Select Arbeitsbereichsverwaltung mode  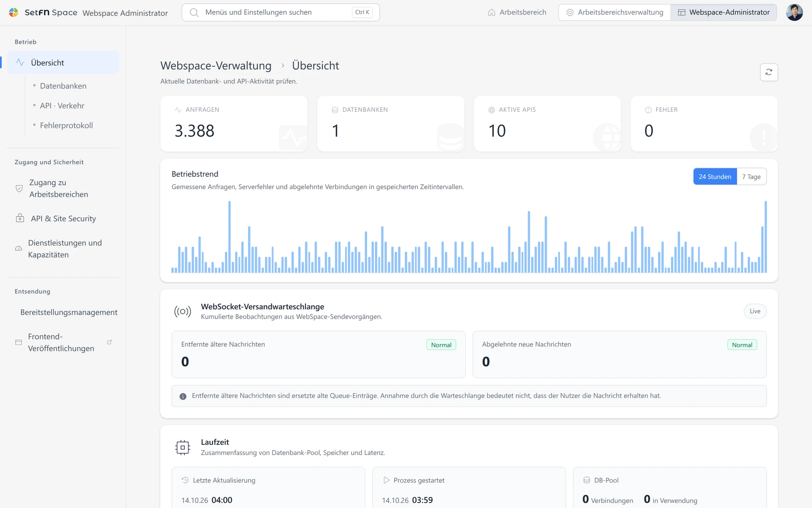pos(614,12)
